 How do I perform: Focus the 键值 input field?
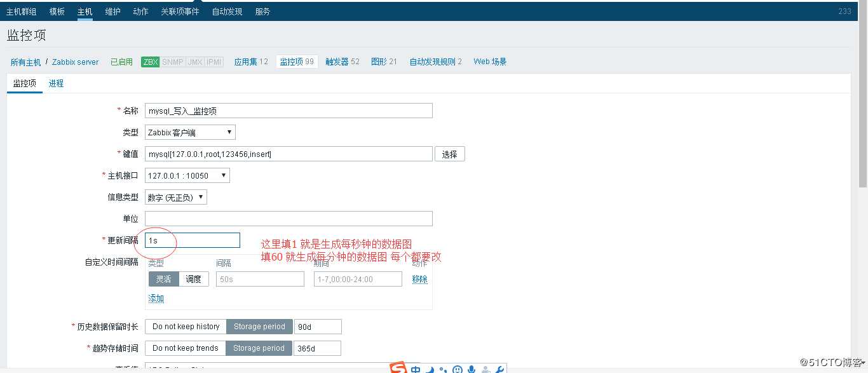coord(288,154)
